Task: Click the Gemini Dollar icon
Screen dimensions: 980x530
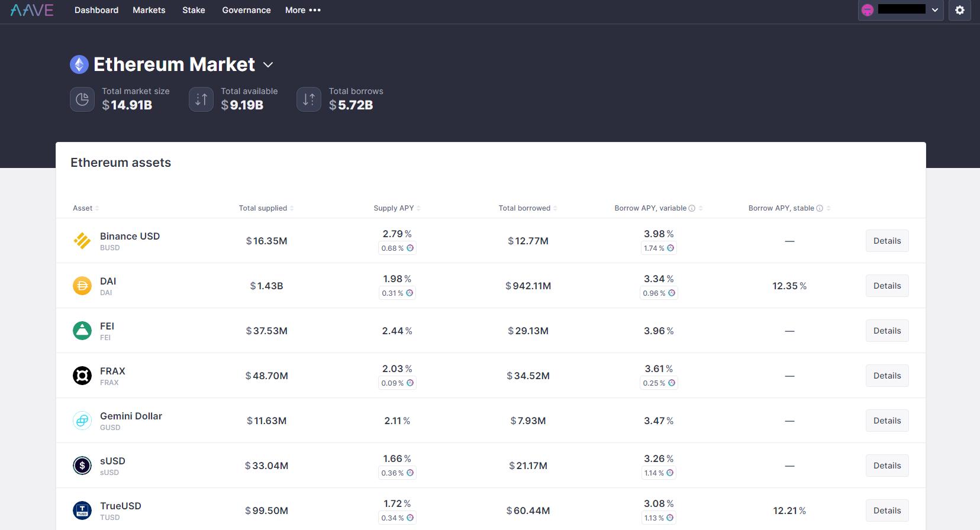Action: [82, 421]
